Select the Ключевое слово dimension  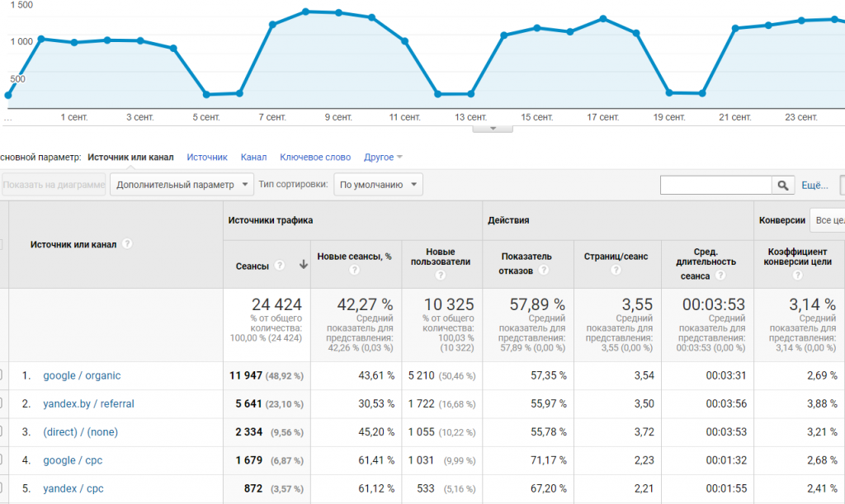click(314, 157)
